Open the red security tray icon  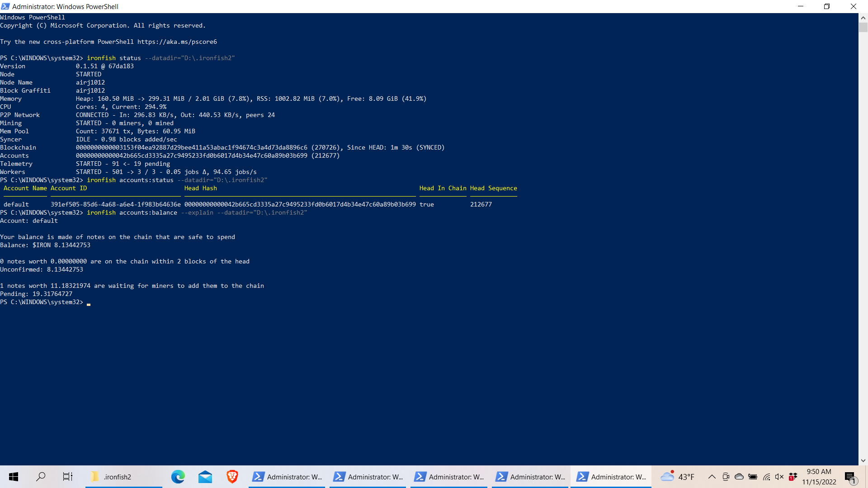click(x=793, y=477)
